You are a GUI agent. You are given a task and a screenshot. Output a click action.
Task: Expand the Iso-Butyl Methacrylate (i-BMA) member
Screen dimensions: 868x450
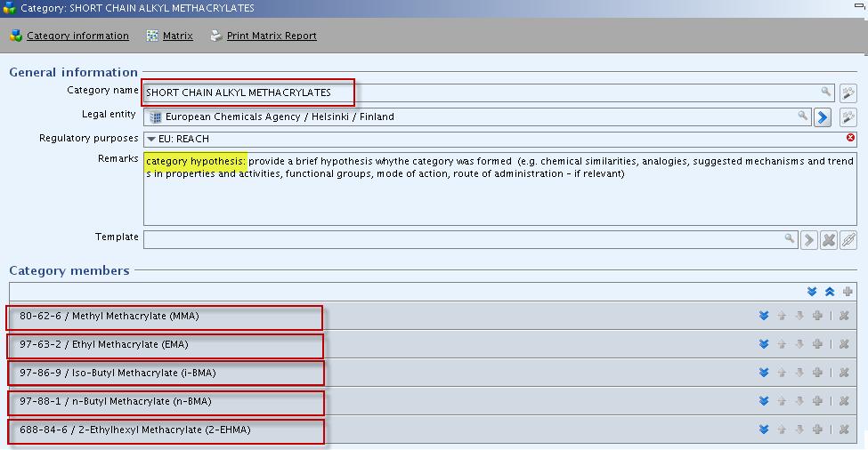[x=764, y=373]
